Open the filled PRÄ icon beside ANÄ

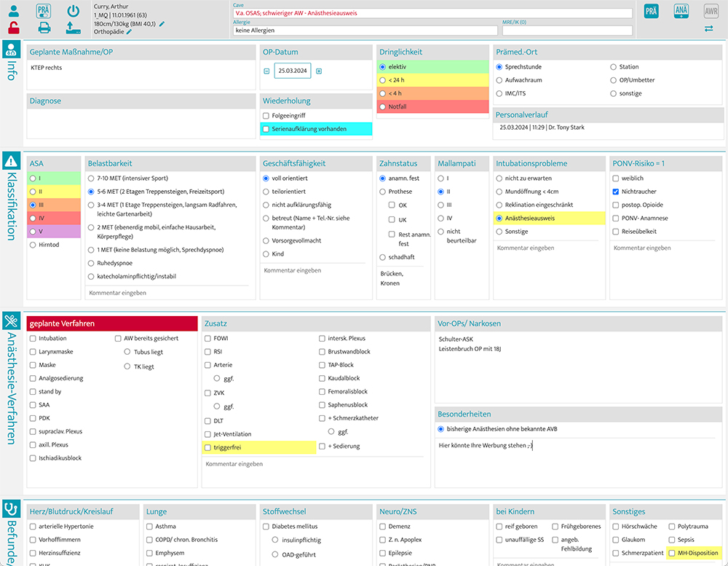(x=651, y=11)
